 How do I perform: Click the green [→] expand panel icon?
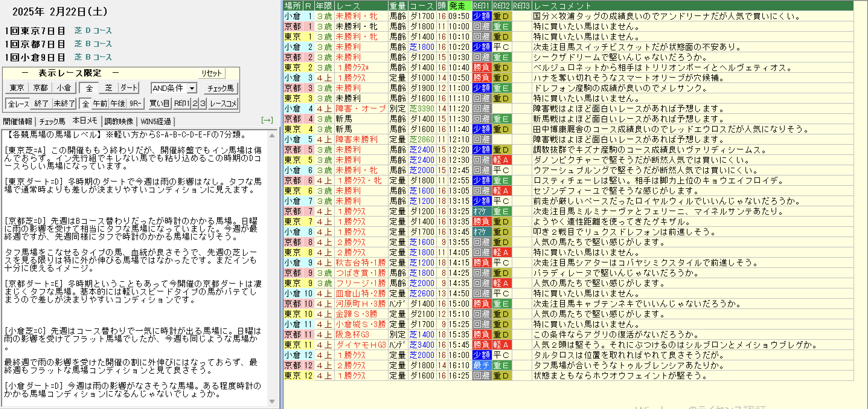tap(267, 120)
